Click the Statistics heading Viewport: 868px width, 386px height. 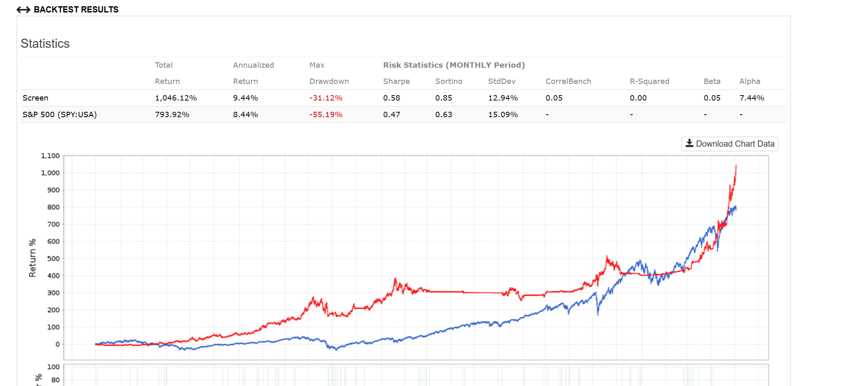(x=45, y=44)
